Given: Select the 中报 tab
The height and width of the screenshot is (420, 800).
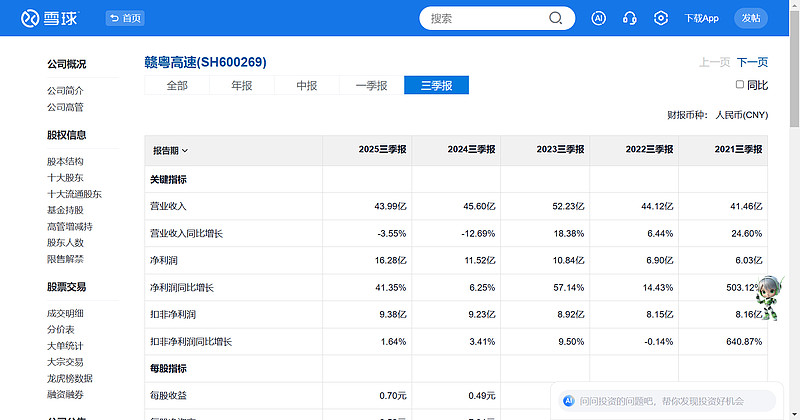Looking at the screenshot, I should click(x=307, y=86).
